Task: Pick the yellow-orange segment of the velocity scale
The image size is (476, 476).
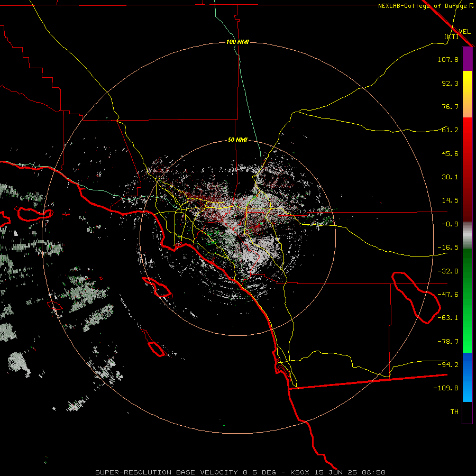Action: pos(467,94)
